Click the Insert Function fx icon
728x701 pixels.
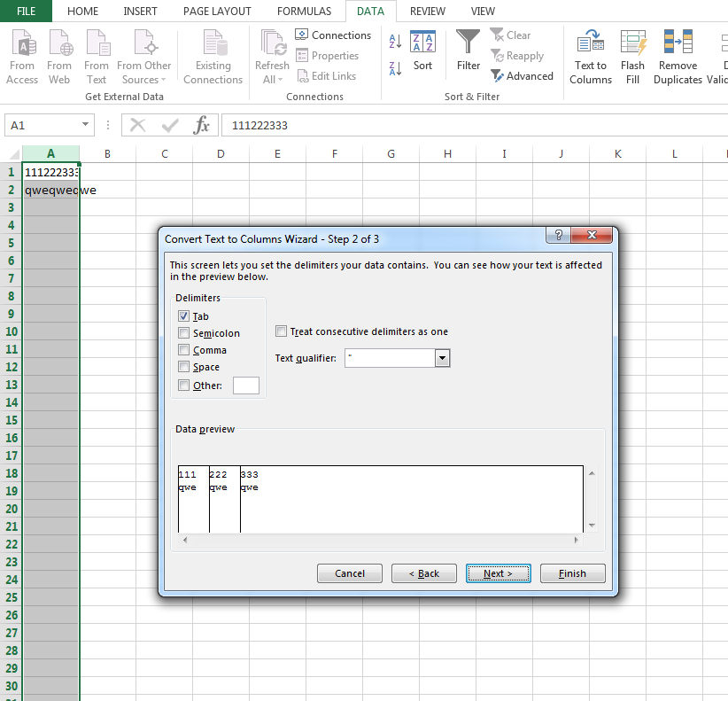(x=202, y=125)
